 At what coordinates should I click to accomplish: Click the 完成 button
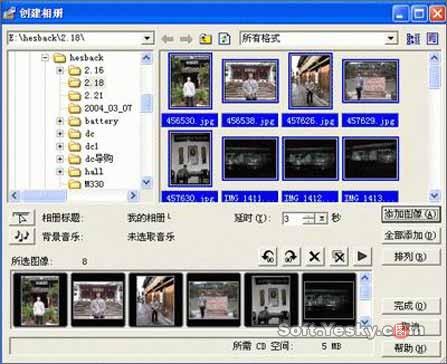(411, 306)
